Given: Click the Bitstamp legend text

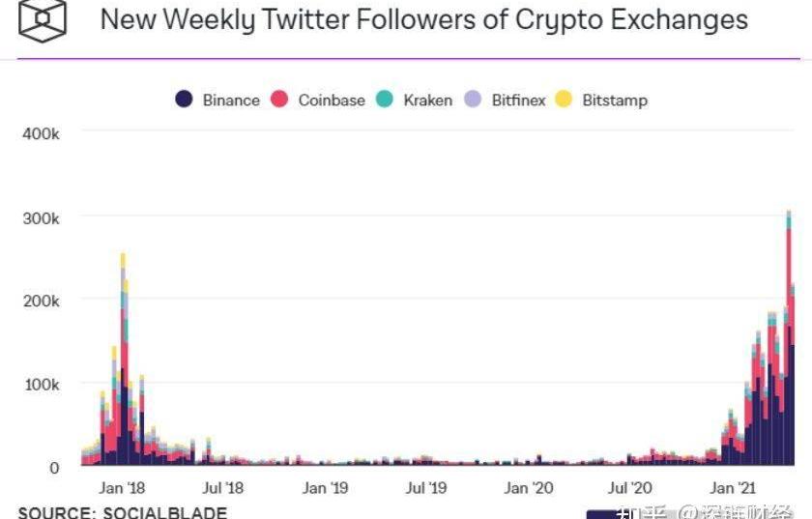Looking at the screenshot, I should (615, 101).
